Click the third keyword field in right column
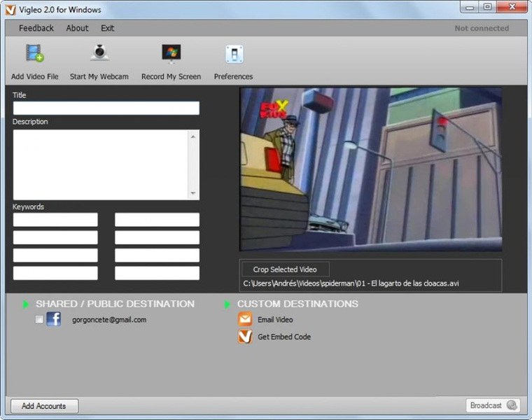The width and height of the screenshot is (532, 420). point(157,255)
